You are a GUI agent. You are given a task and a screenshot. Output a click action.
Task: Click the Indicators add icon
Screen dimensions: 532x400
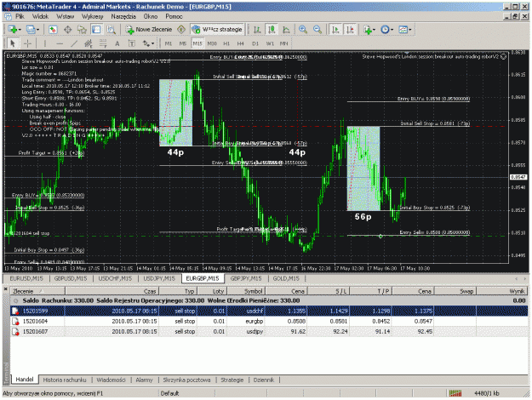[368, 30]
